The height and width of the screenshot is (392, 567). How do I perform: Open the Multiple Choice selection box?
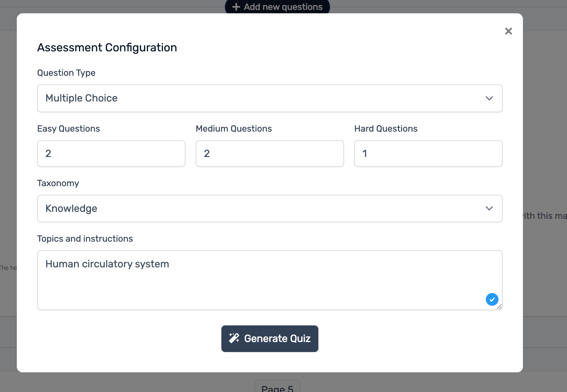[270, 98]
